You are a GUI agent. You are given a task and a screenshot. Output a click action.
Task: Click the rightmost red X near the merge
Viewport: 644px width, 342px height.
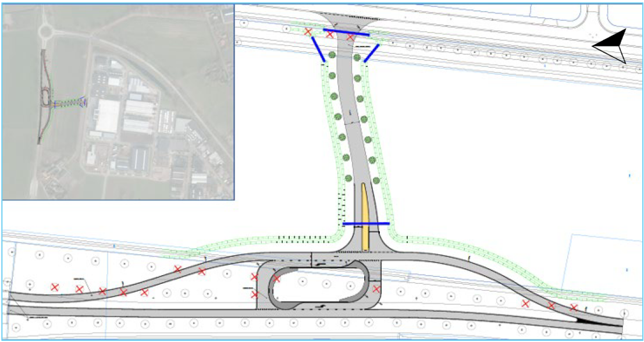[574, 307]
